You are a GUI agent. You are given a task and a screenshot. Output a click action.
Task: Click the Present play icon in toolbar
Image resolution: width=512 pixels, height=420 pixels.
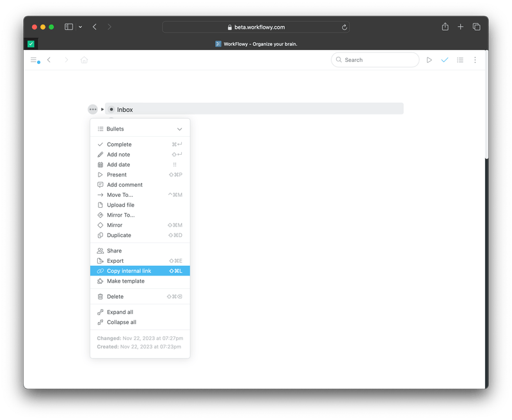coord(429,59)
